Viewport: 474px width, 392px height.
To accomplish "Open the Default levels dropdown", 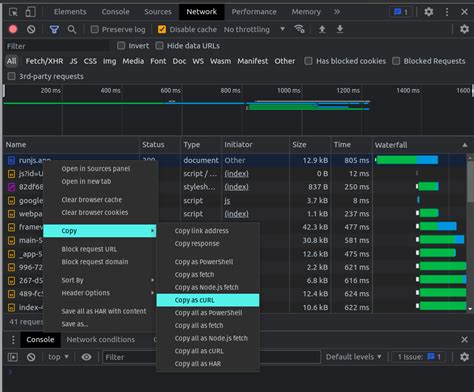I will click(353, 357).
